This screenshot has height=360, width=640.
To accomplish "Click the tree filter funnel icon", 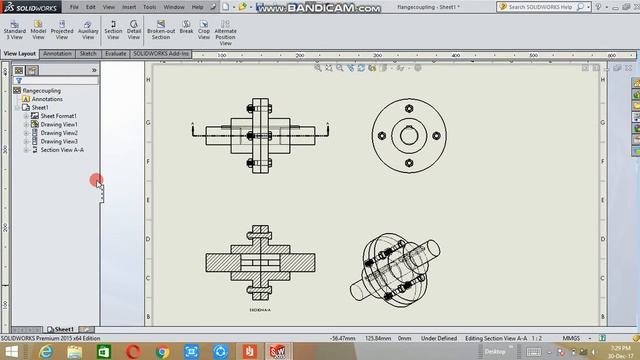I will (19, 81).
